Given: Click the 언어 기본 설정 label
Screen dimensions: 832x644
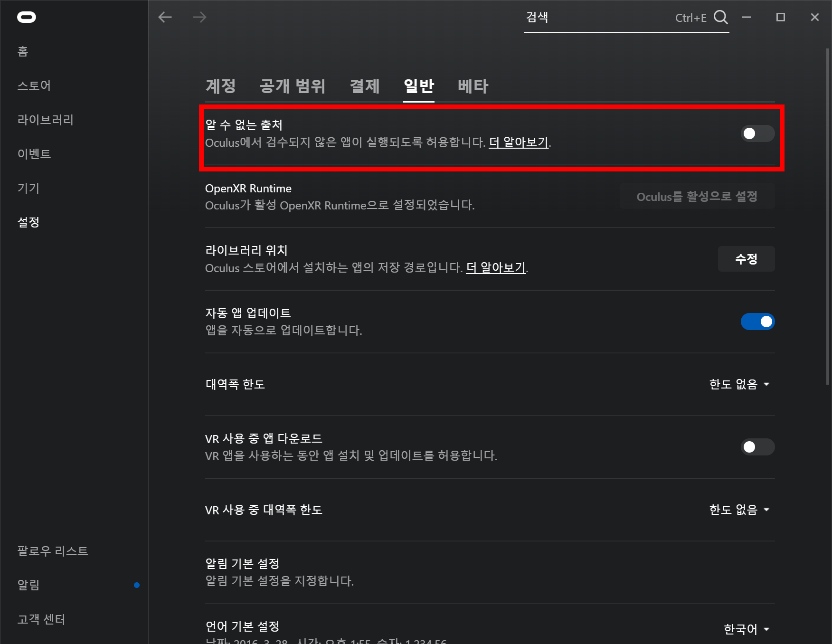Looking at the screenshot, I should tap(242, 626).
